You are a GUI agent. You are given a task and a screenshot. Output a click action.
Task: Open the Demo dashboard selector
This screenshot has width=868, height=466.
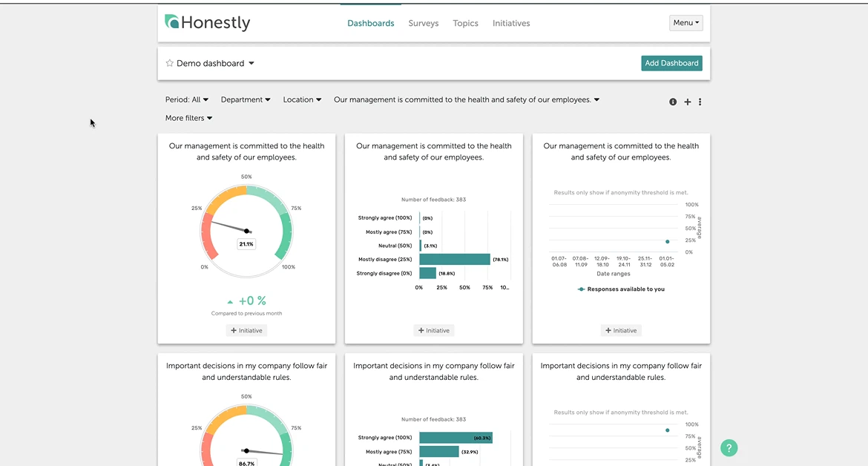pos(215,63)
